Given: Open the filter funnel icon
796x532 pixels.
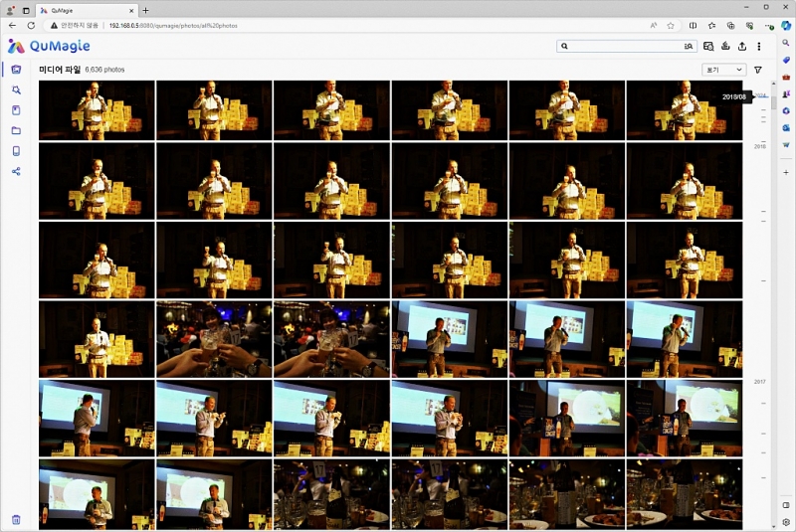Looking at the screenshot, I should 758,70.
